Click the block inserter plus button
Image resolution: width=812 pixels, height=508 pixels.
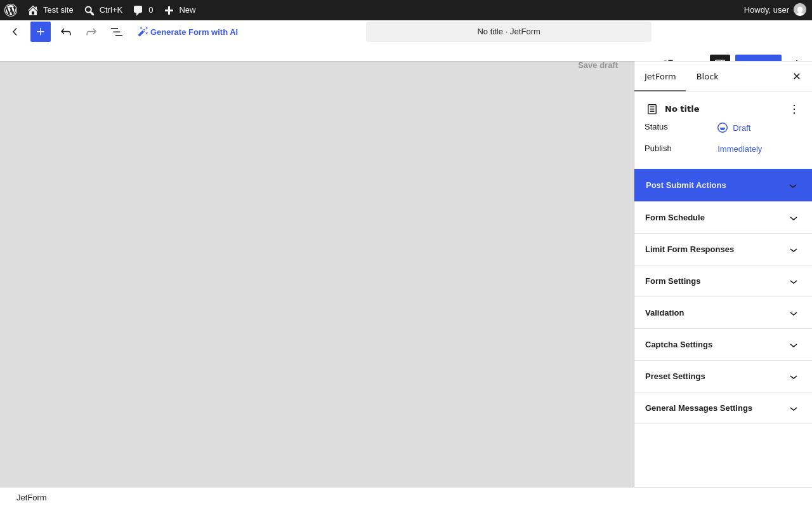pyautogui.click(x=41, y=32)
